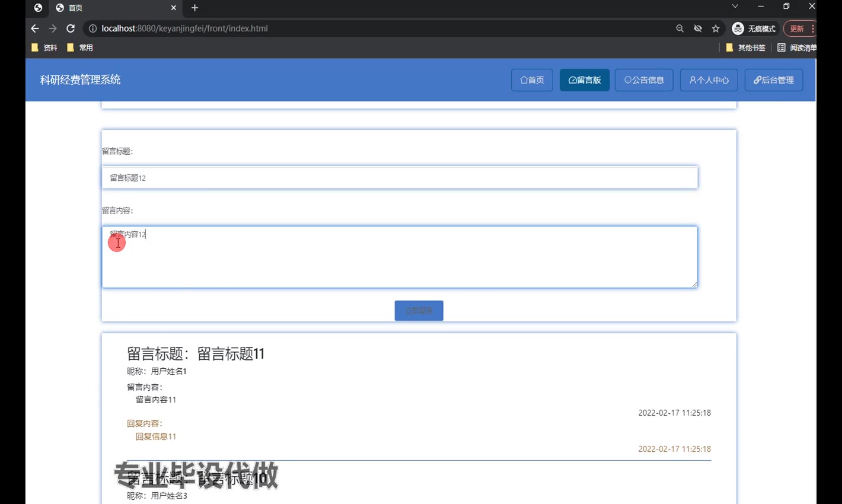Close the 首页 browser tab
This screenshot has height=504, width=842.
click(173, 8)
